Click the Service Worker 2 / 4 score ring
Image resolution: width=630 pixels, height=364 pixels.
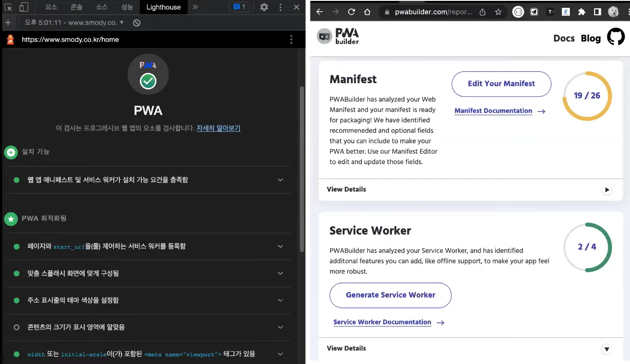[587, 247]
